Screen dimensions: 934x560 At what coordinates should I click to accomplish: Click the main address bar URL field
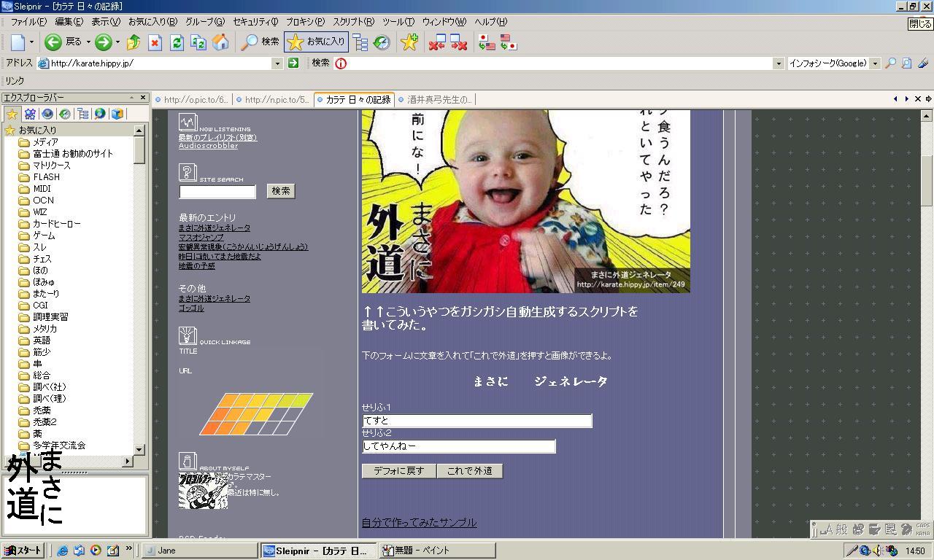[x=160, y=63]
